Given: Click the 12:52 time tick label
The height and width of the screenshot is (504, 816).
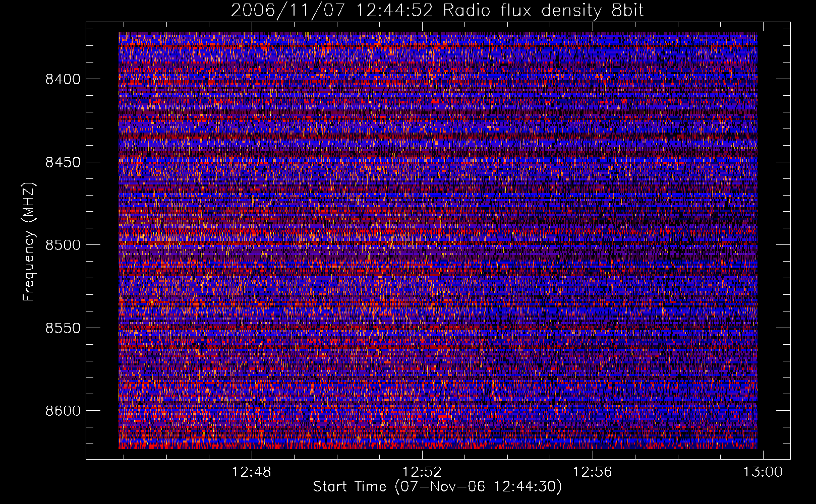Looking at the screenshot, I should tap(422, 472).
